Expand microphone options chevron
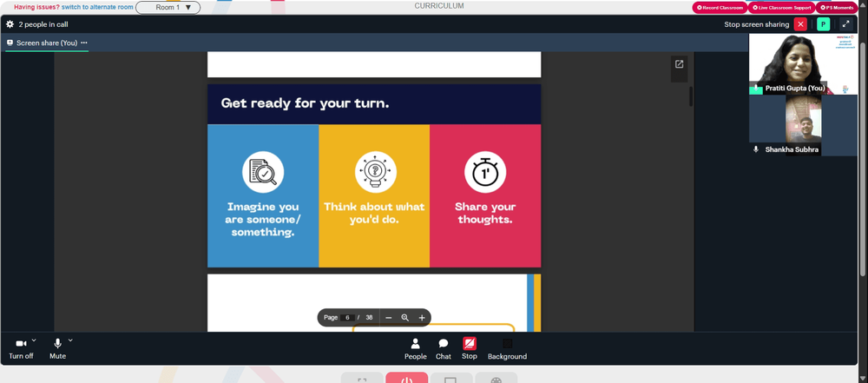 click(70, 340)
